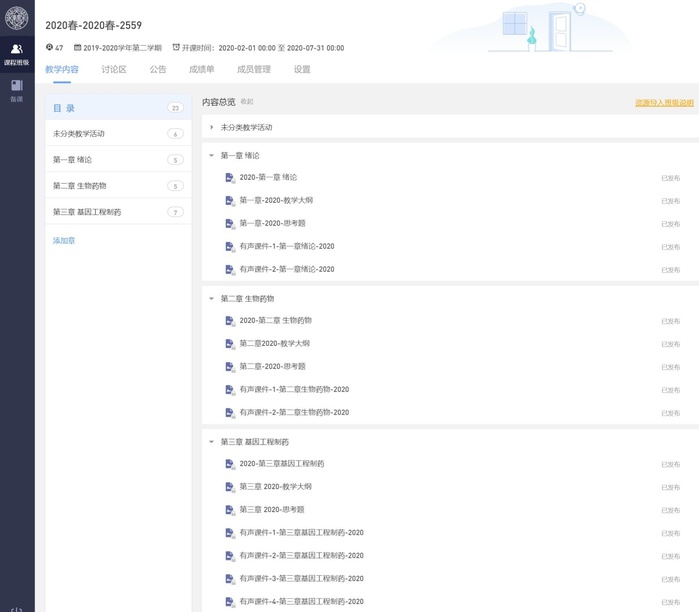This screenshot has width=699, height=612.
Task: Click the sidebar collapse icon at bottom left
Action: click(x=17, y=608)
